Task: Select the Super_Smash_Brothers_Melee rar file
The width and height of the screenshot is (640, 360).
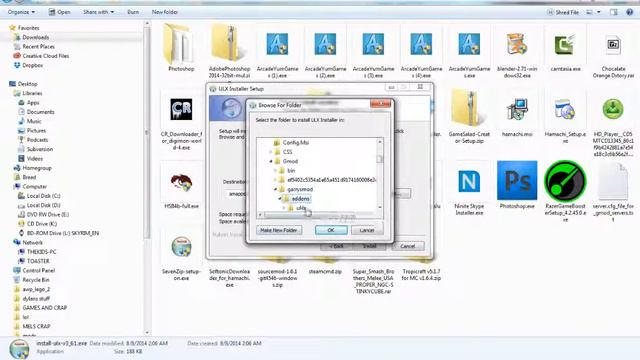Action: pyautogui.click(x=373, y=281)
